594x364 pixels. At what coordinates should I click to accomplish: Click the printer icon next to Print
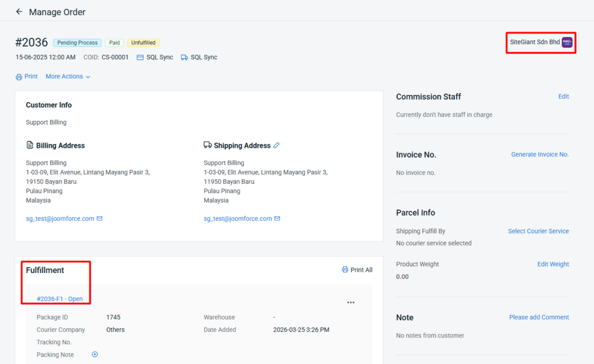pyautogui.click(x=19, y=77)
